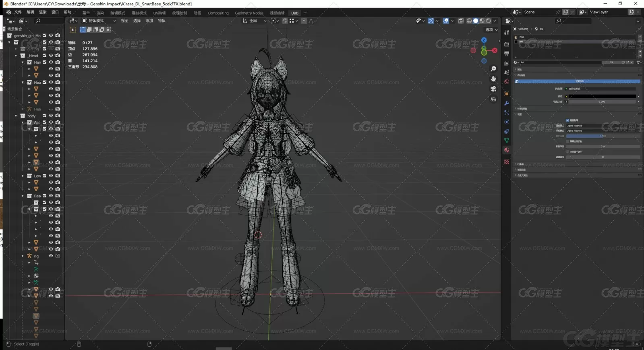Switch to the Compositing workspace tab
This screenshot has height=350, width=644.
click(x=218, y=13)
